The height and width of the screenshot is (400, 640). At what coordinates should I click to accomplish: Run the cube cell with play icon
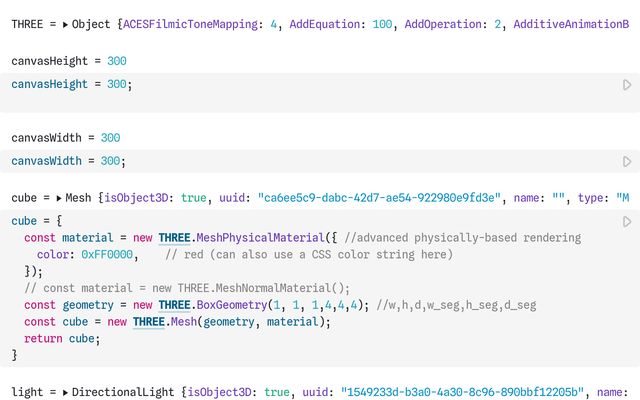point(627,221)
